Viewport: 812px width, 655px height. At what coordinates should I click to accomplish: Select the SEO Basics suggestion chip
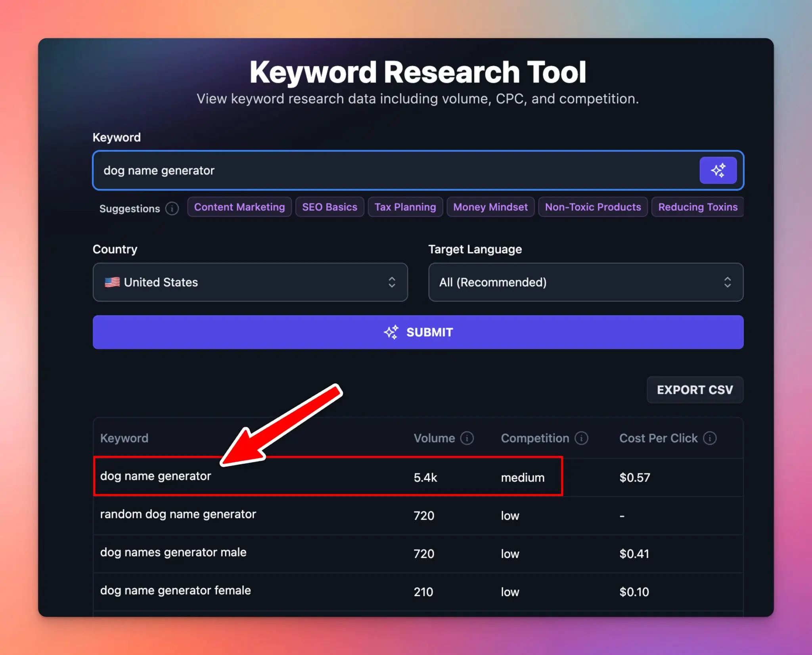click(x=329, y=207)
